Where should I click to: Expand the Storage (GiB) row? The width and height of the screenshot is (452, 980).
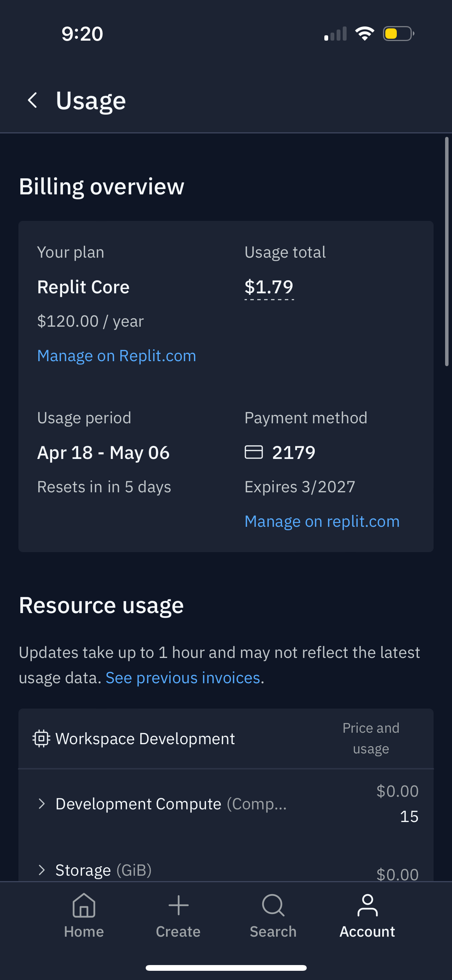(42, 870)
